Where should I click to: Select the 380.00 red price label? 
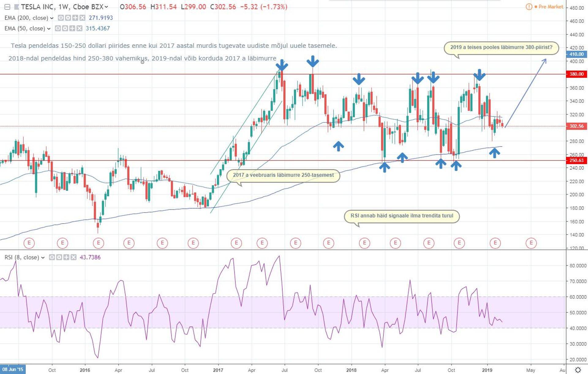[x=576, y=74]
